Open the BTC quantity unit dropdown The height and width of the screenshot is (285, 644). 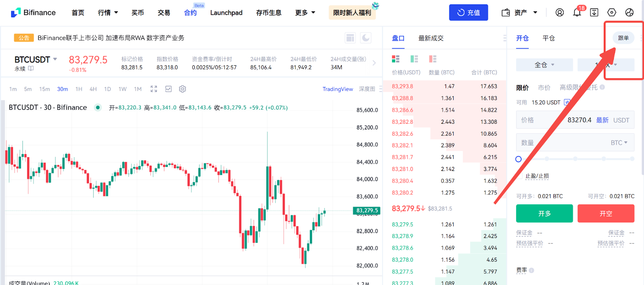(619, 143)
